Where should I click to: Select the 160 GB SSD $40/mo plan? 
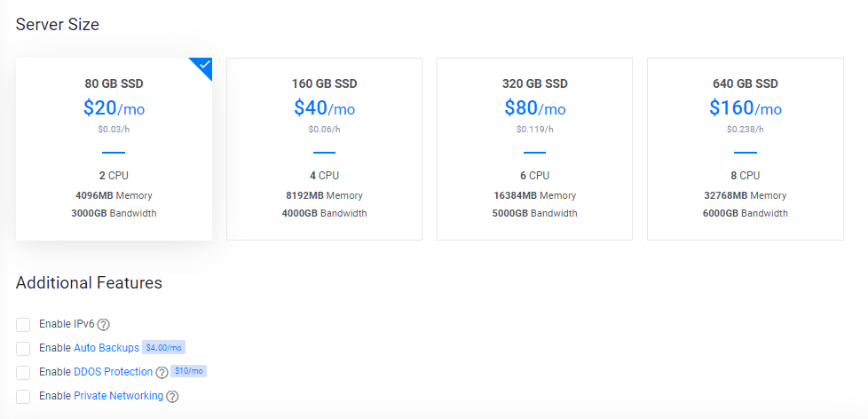pos(325,149)
